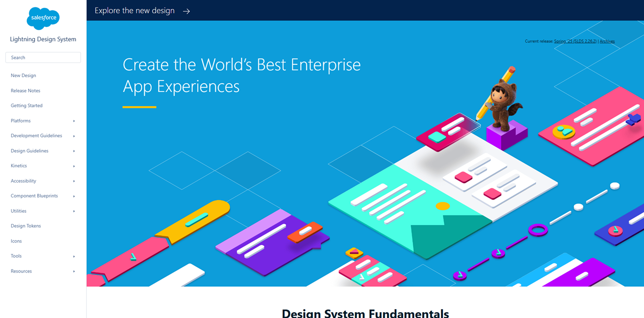Select the Platforms sidebar item
Viewport: 644px width, 318px height.
tap(21, 121)
